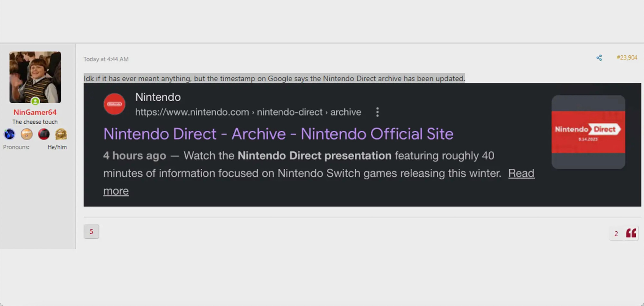Click the red and black badge icon
The width and height of the screenshot is (644, 306).
click(44, 134)
